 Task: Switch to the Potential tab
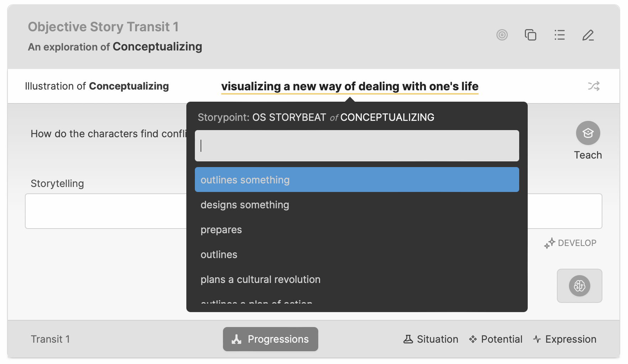[x=496, y=339]
